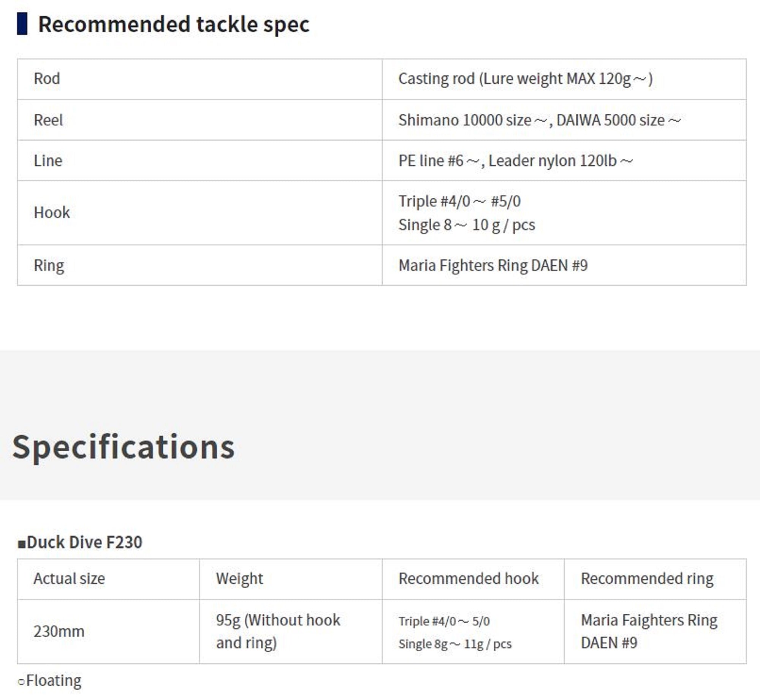Click the Recommended tackle spec heading
Viewport: 760px width, 700px height.
click(x=174, y=24)
